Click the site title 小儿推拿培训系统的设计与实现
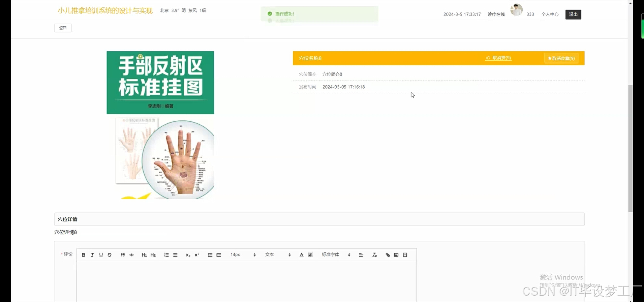Image resolution: width=644 pixels, height=302 pixels. point(105,11)
